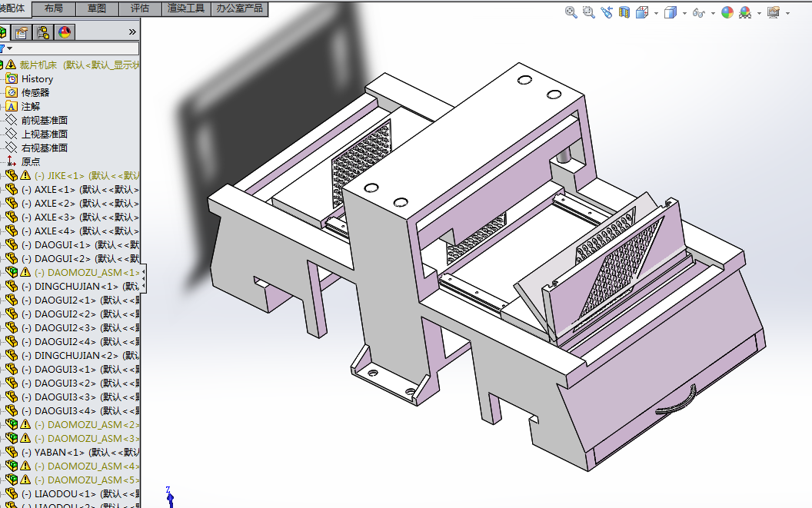
Task: Select the Zoom to Fit tool
Action: (571, 12)
